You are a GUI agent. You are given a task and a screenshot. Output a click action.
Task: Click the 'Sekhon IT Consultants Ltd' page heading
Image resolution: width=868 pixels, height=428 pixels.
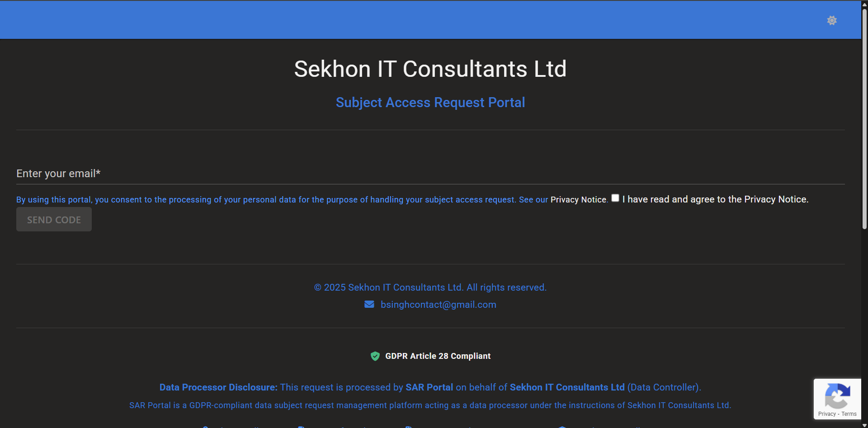(x=430, y=69)
